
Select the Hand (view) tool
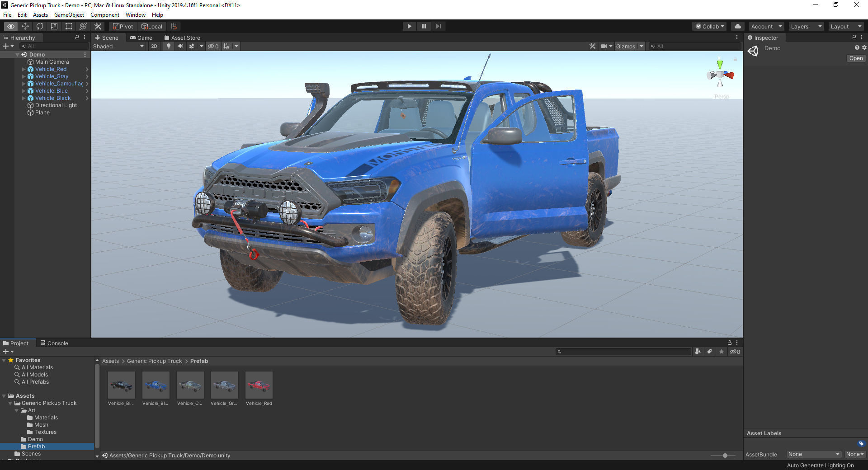[x=11, y=26]
